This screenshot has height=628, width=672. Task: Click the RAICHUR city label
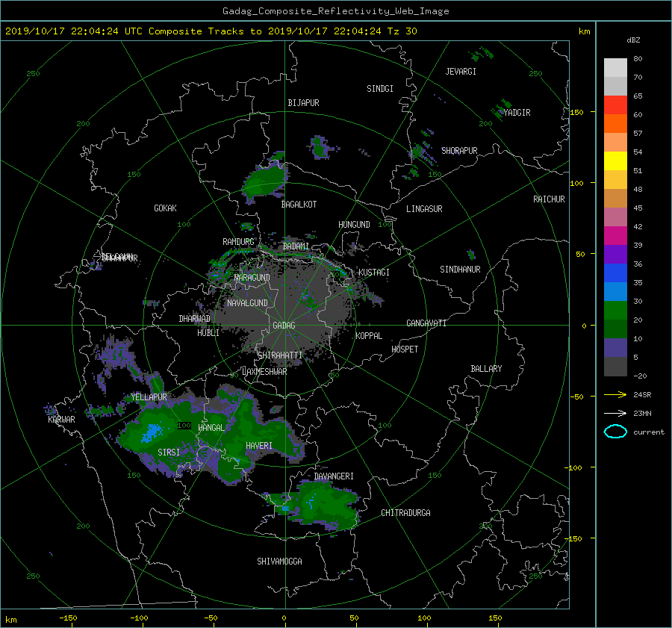pyautogui.click(x=549, y=199)
